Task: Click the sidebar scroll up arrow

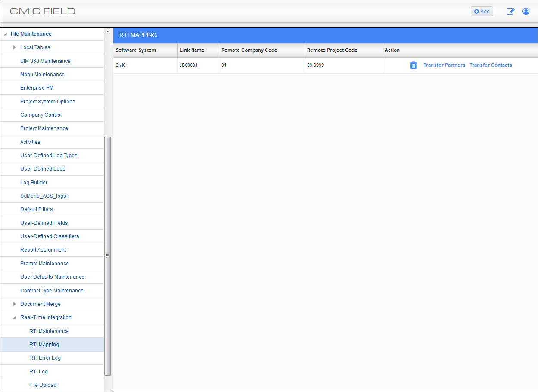Action: tap(107, 31)
